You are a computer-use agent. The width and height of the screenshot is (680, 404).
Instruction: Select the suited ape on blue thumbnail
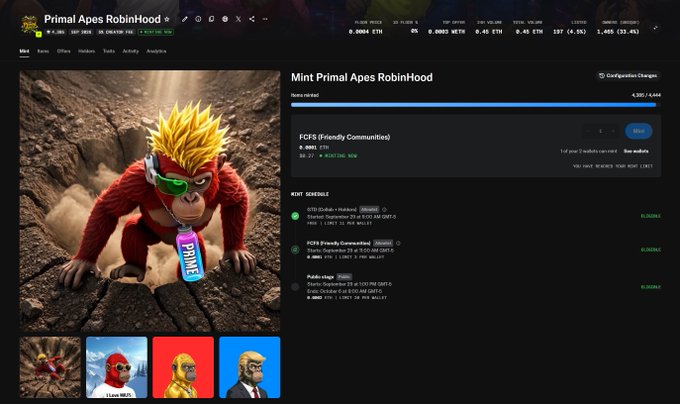click(x=249, y=367)
